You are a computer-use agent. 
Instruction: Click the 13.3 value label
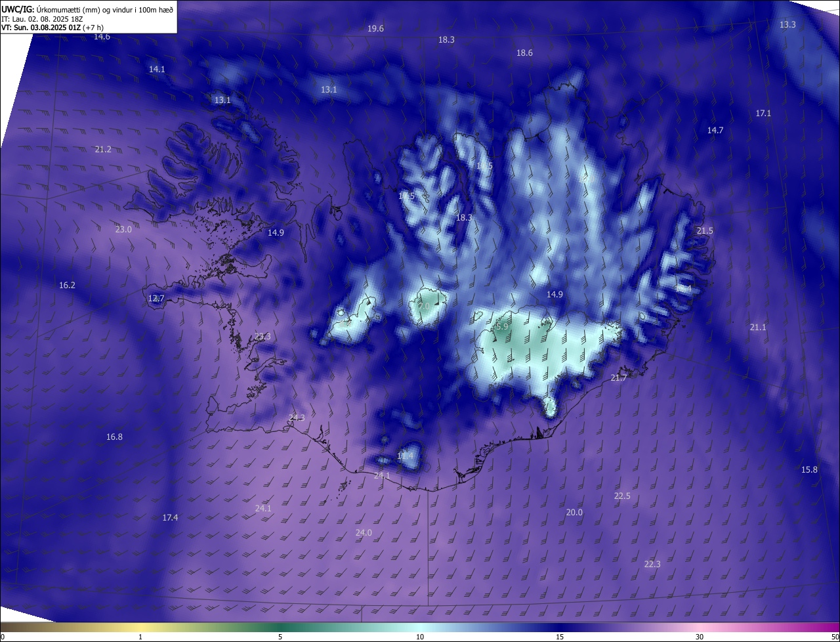coord(787,24)
